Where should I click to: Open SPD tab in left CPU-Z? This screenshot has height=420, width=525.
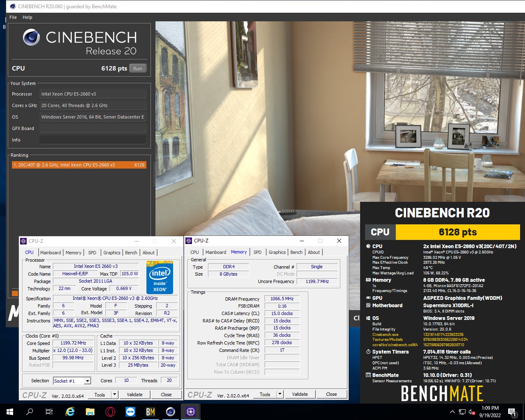tap(92, 253)
